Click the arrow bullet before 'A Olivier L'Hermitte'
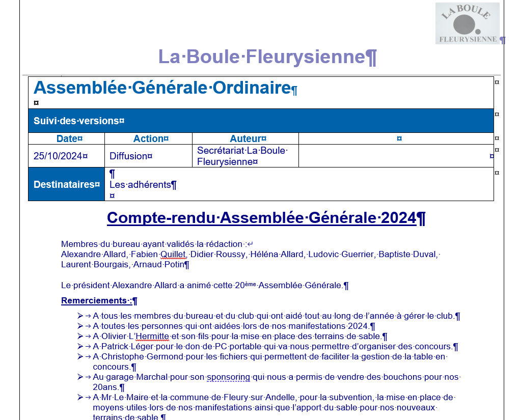519x420 pixels. coord(80,337)
